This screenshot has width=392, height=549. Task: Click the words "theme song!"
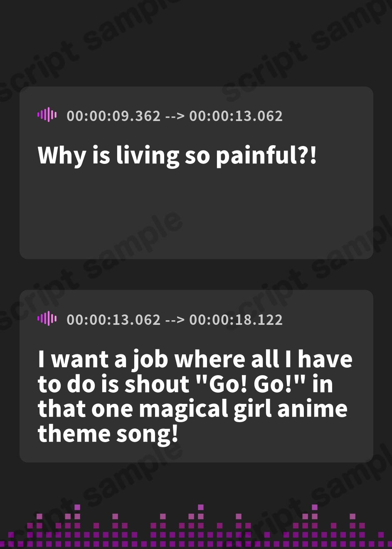108,434
